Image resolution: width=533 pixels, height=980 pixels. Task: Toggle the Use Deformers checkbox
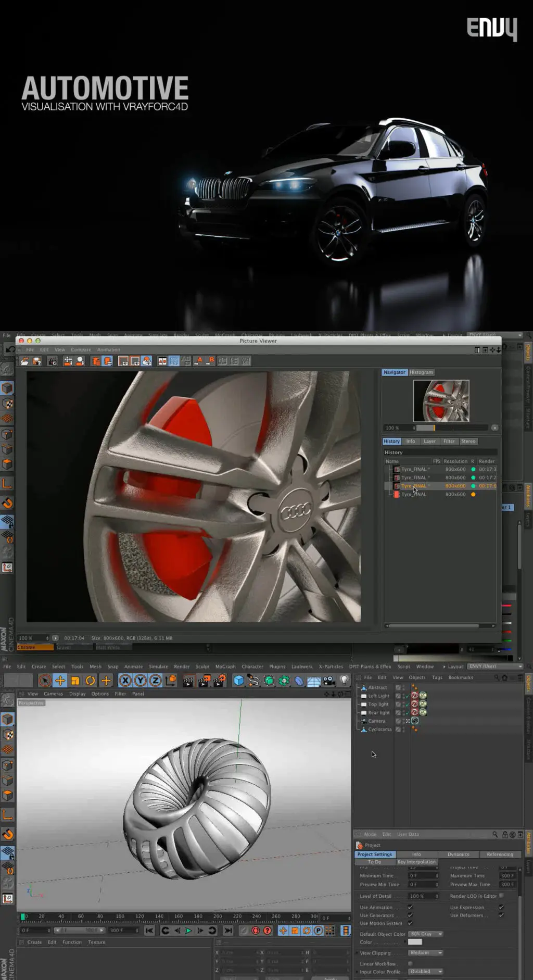coord(501,915)
